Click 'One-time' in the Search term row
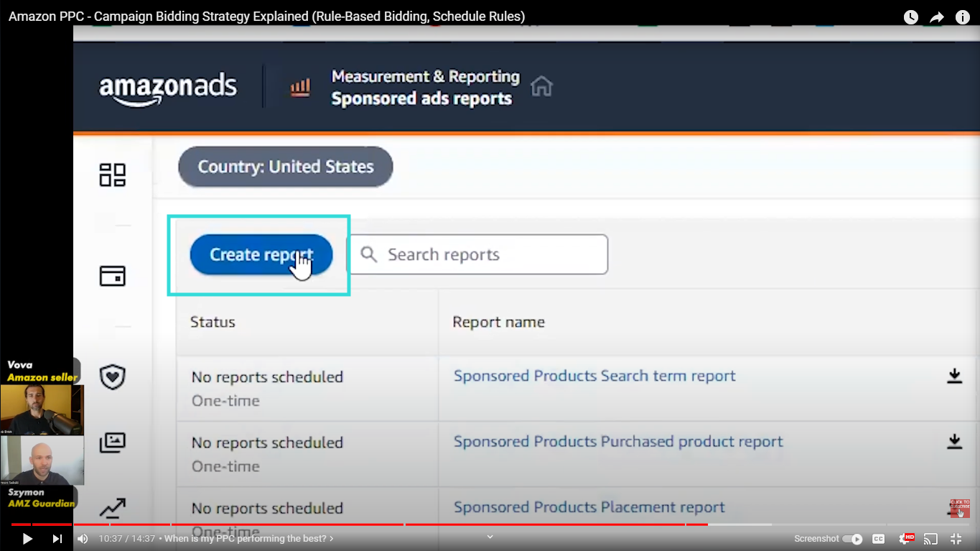 (225, 401)
